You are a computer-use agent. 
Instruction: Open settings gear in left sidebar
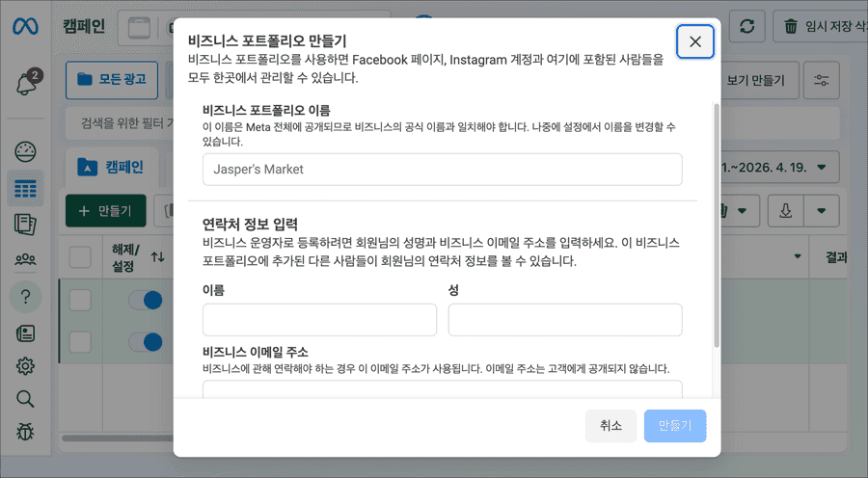pos(25,365)
